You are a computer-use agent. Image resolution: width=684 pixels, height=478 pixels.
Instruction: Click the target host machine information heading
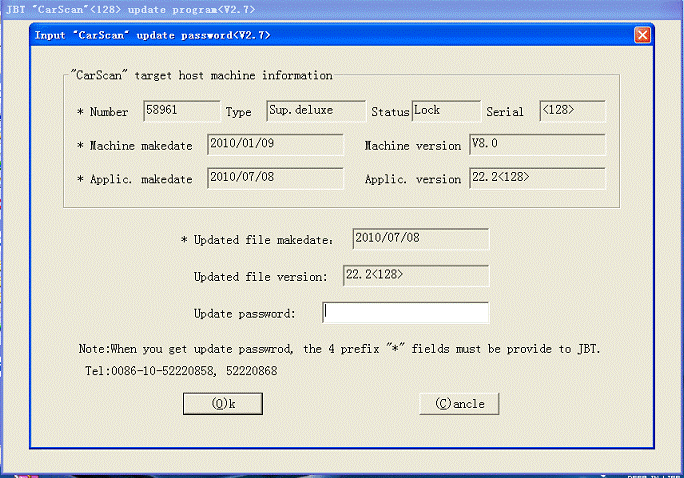tap(202, 75)
